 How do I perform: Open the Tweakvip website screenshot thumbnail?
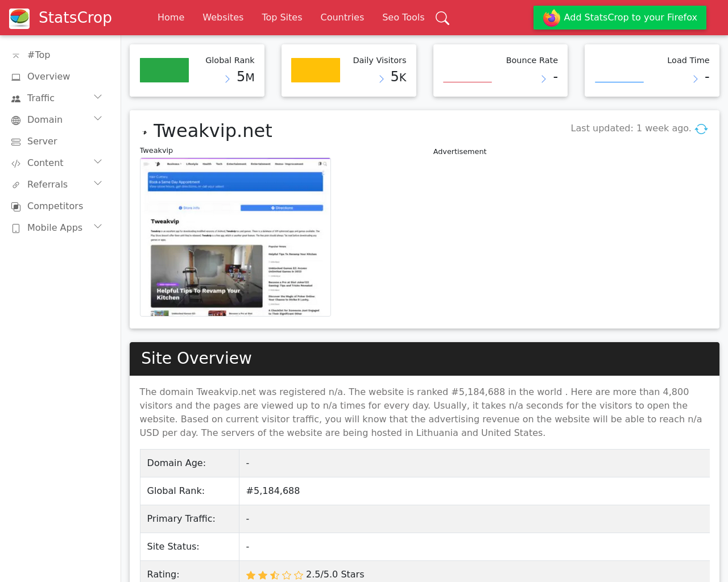click(235, 237)
